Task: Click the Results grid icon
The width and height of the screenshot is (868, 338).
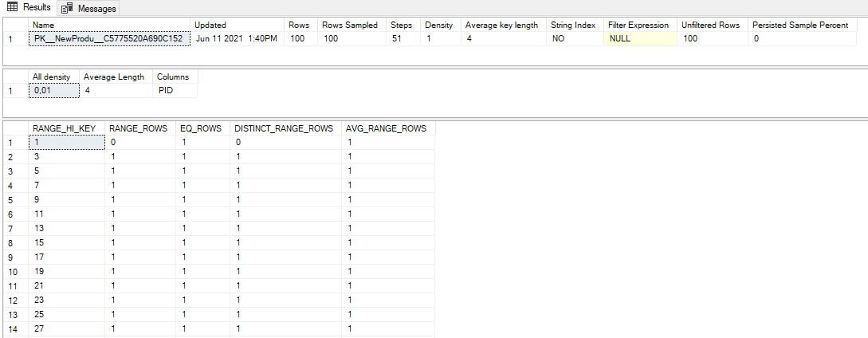Action: [12, 8]
